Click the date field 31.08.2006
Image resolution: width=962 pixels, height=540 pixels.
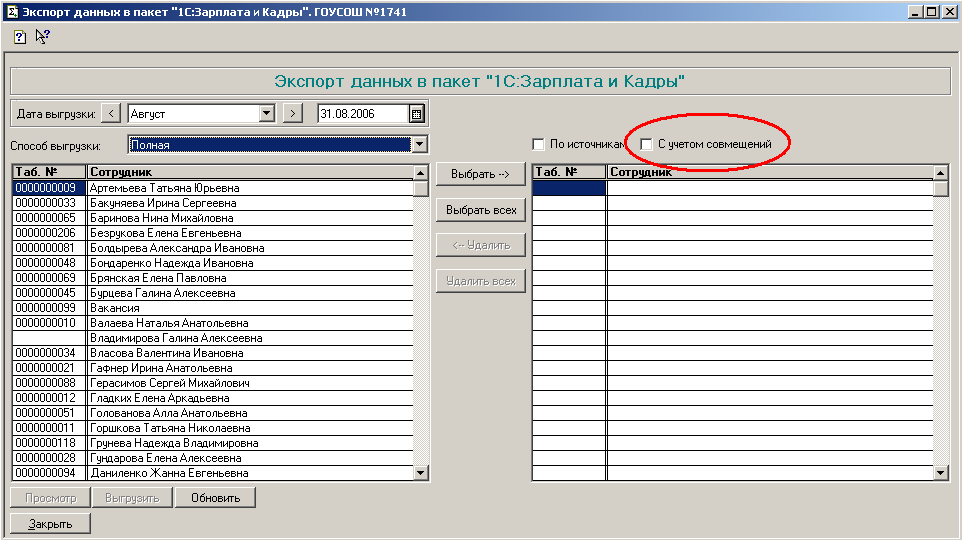pyautogui.click(x=363, y=114)
